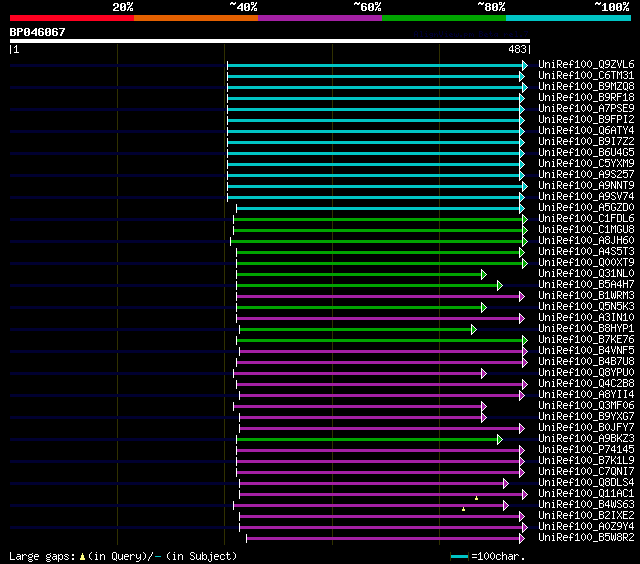The image size is (640, 564).
Task: Select the UniRef100_B5W8R2 label
Action: [x=586, y=538]
